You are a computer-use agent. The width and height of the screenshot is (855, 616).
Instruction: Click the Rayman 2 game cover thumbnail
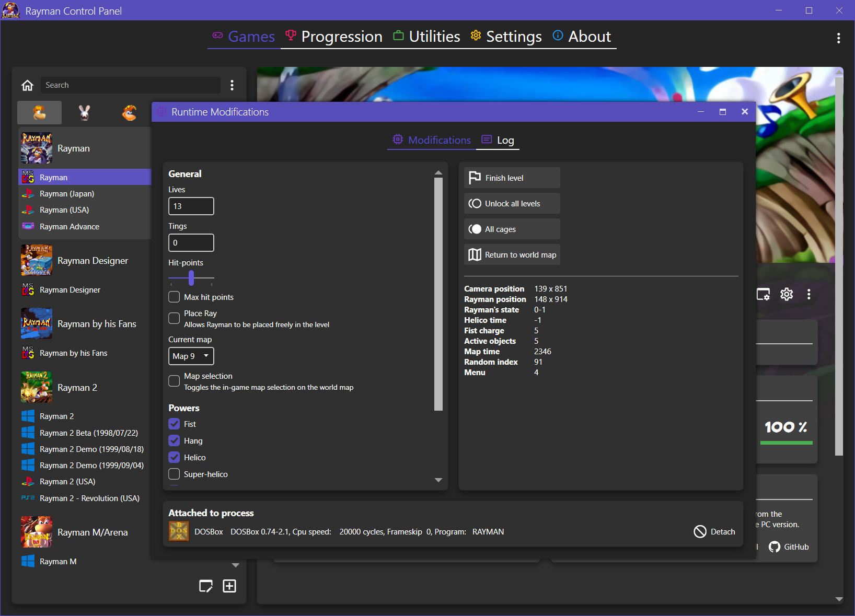(37, 387)
